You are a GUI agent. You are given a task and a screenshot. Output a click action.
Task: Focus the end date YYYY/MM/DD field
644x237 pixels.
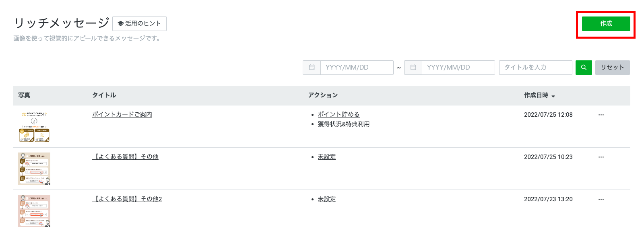point(458,68)
